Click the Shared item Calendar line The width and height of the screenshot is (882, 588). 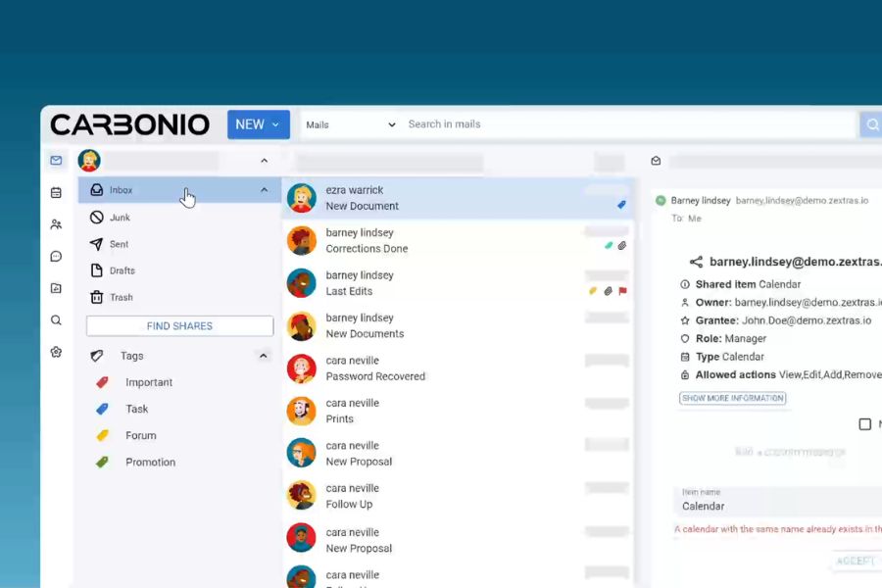(x=740, y=284)
